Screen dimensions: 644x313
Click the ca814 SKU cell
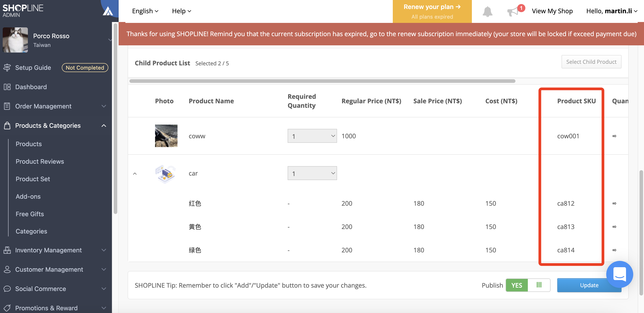click(566, 250)
